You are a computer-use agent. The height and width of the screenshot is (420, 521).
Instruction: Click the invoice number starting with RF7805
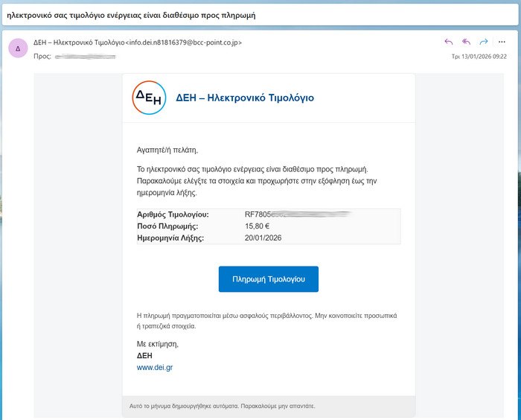296,214
